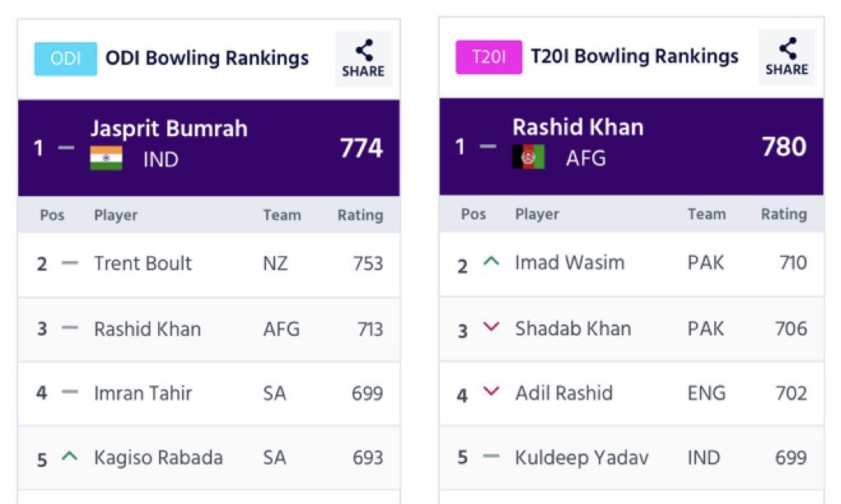Share the ODI Bowling Rankings
Screen dimensions: 841x504
click(x=363, y=58)
